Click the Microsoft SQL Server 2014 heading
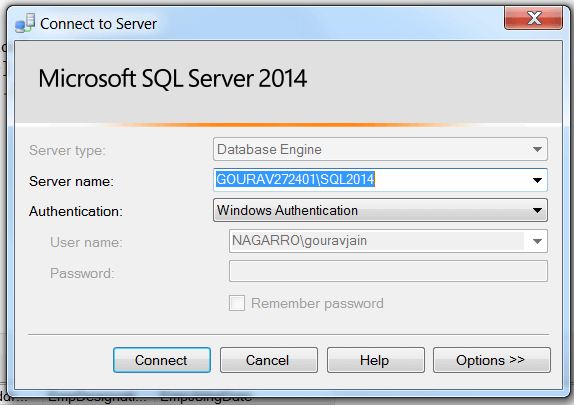The width and height of the screenshot is (574, 405). [x=172, y=78]
